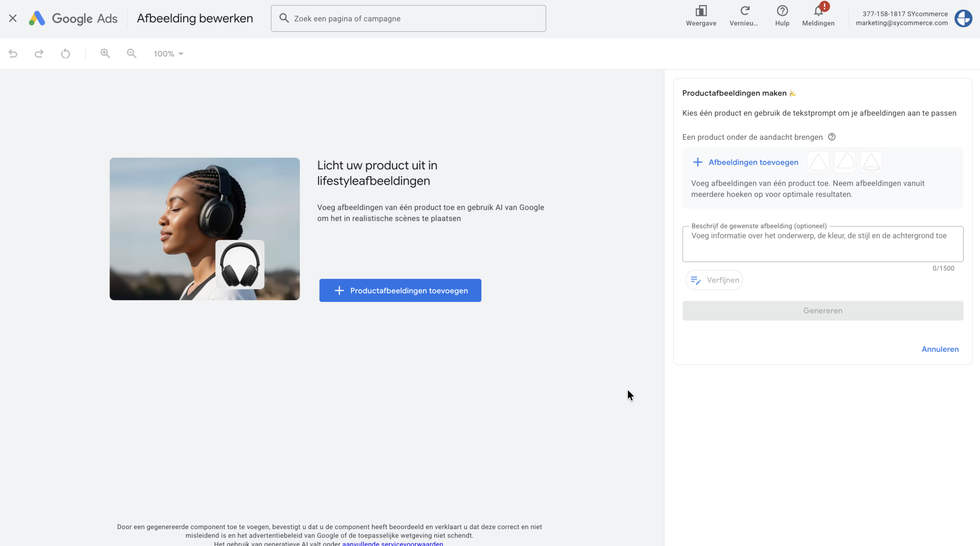Image resolution: width=980 pixels, height=546 pixels.
Task: Close the Afbeelding bewerken editor
Action: click(13, 18)
